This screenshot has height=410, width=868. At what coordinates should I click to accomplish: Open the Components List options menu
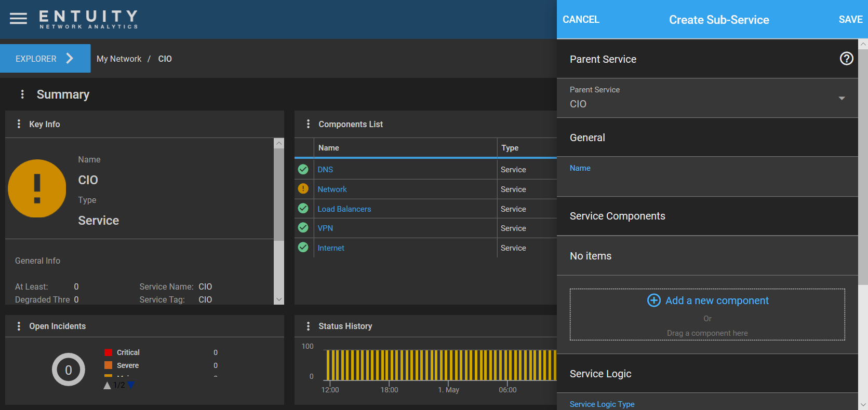pyautogui.click(x=308, y=124)
